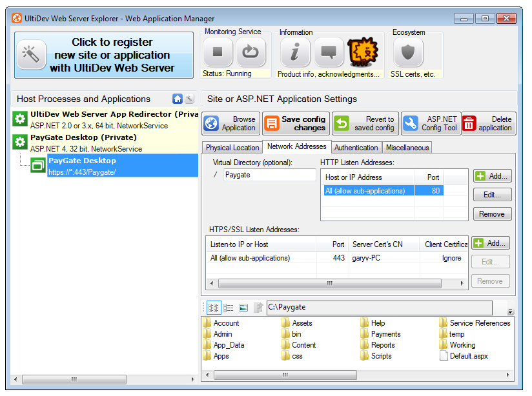Click the left tree horizontal scrollbar thumb
This screenshot has height=396, width=532.
74,379
